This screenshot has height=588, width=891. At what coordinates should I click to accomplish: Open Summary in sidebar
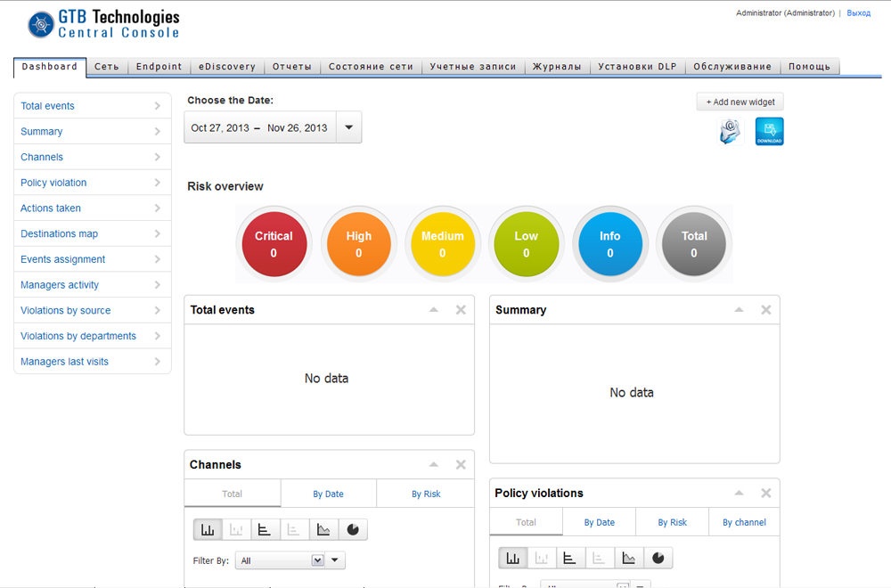92,131
